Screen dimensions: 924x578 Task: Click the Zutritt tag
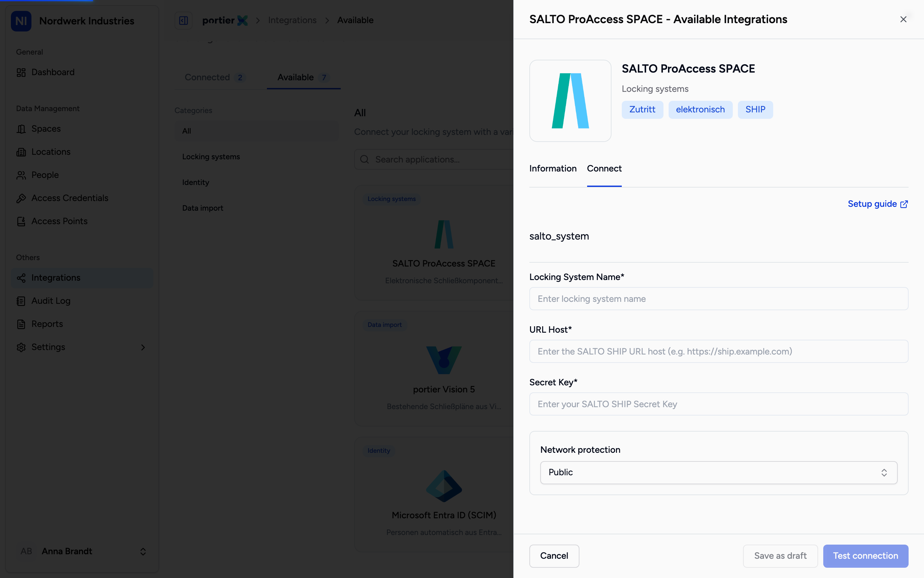[x=642, y=110]
